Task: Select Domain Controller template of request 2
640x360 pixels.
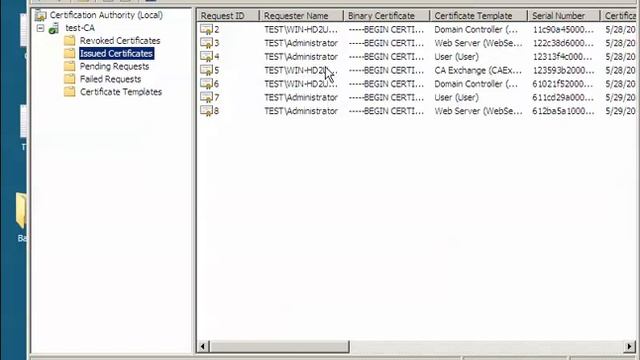Action: (x=476, y=30)
